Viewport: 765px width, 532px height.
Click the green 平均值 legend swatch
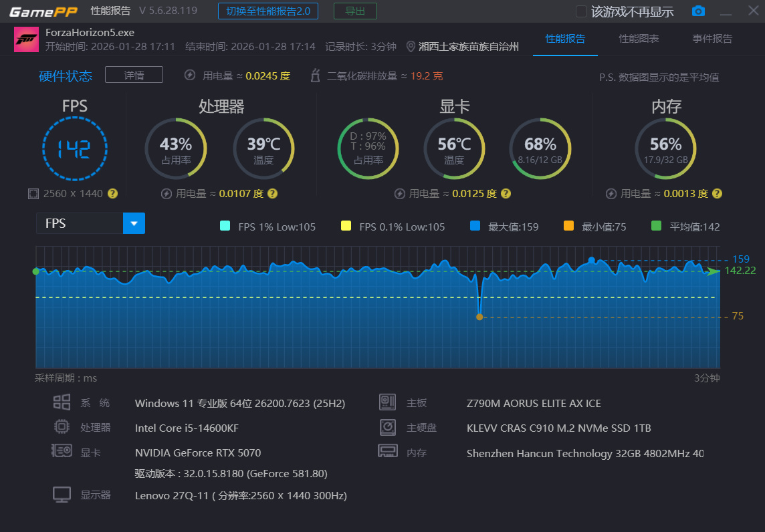pos(656,226)
